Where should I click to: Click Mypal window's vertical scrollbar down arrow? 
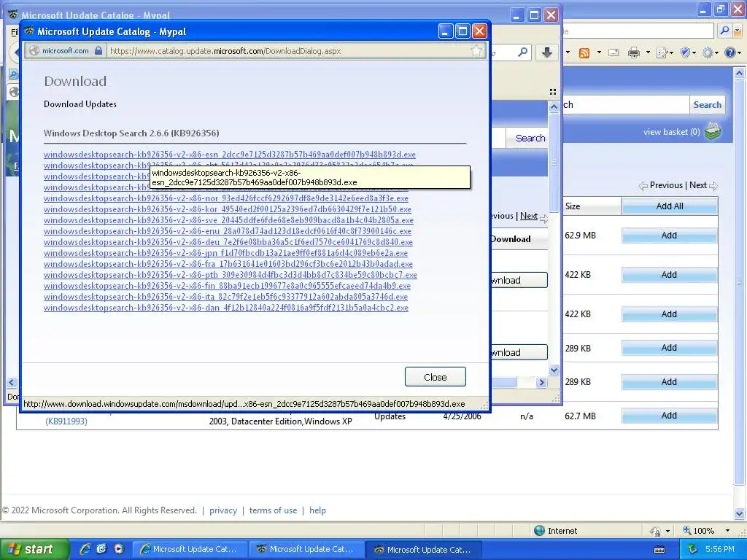(554, 370)
